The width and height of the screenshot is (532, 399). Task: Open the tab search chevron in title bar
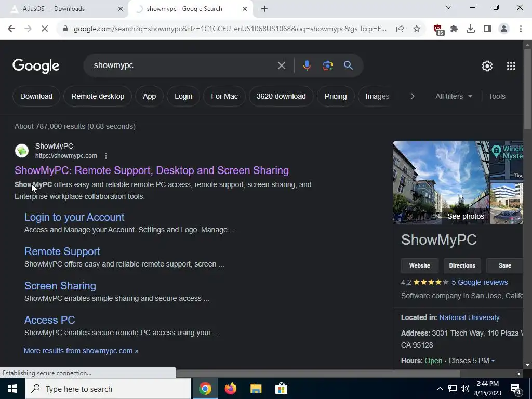448,7
